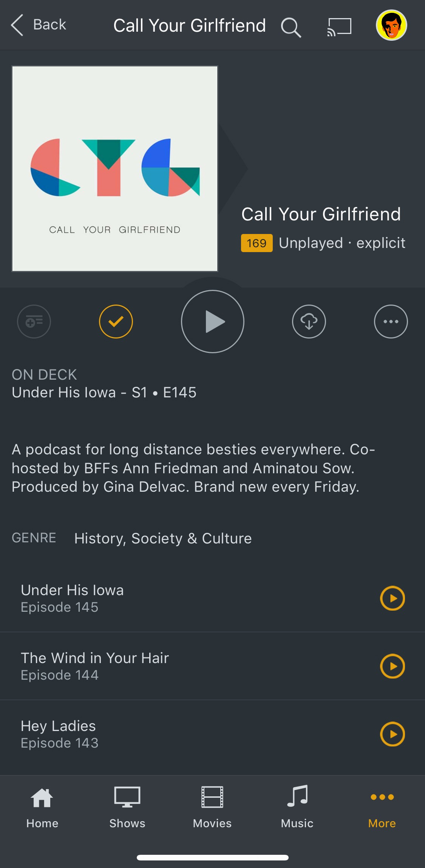Toggle the played checkmark button
Image resolution: width=425 pixels, height=868 pixels.
click(x=116, y=322)
